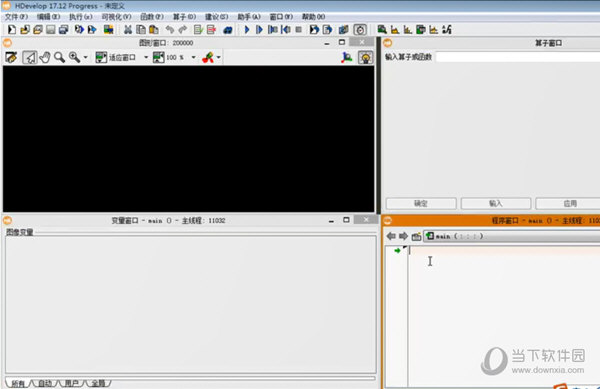The image size is (600, 389).
Task: Expand the Zoom In tool dropdown arrow
Action: click(x=85, y=57)
